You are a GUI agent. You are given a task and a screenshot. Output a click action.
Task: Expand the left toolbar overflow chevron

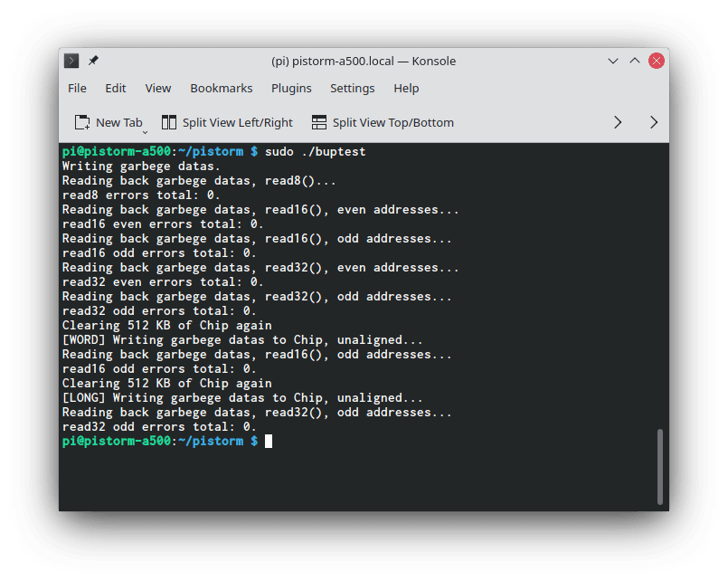(619, 122)
